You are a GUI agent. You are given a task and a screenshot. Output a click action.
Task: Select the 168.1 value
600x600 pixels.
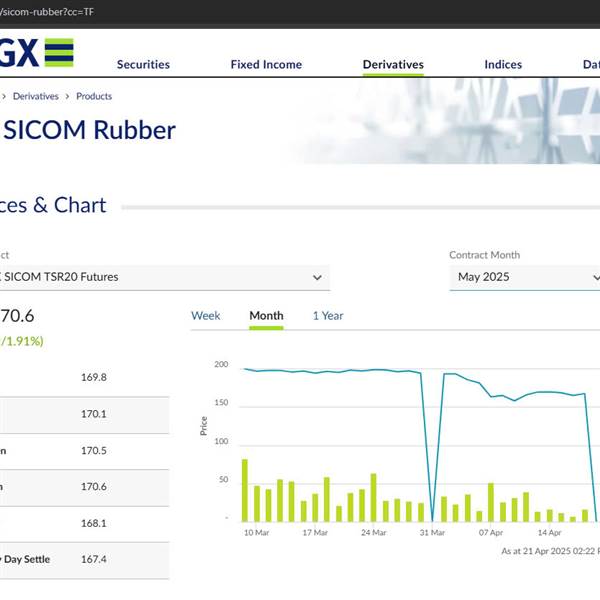coord(94,523)
